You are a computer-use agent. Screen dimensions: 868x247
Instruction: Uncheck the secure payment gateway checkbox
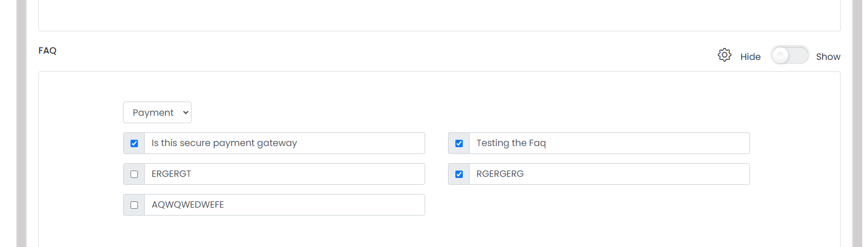[x=134, y=143]
